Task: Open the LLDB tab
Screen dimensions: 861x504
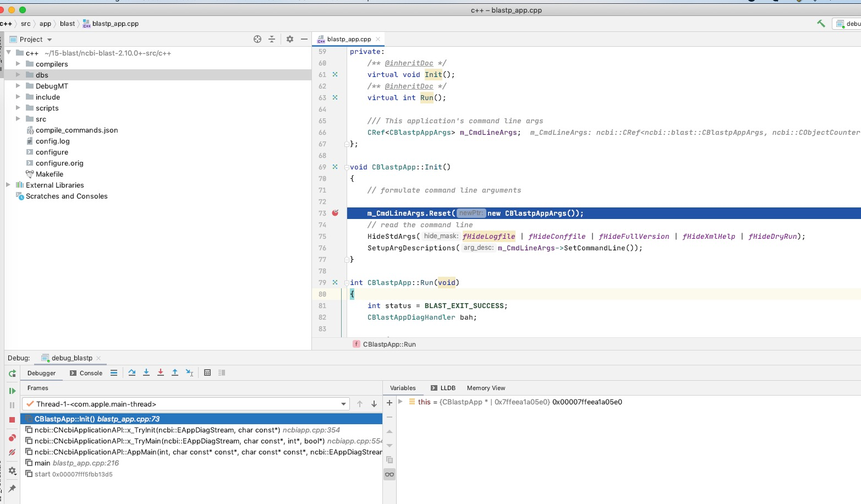Action: coord(443,388)
